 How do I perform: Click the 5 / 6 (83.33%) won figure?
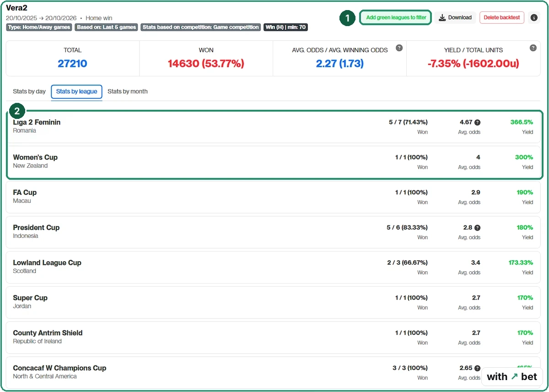pos(407,228)
